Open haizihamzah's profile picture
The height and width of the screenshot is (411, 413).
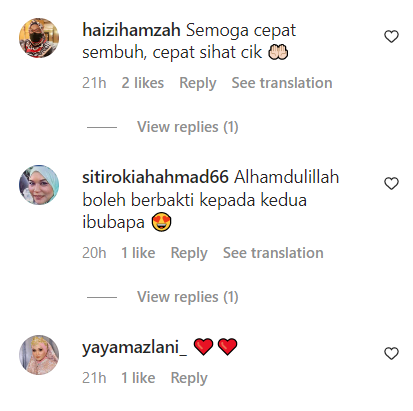tap(39, 38)
